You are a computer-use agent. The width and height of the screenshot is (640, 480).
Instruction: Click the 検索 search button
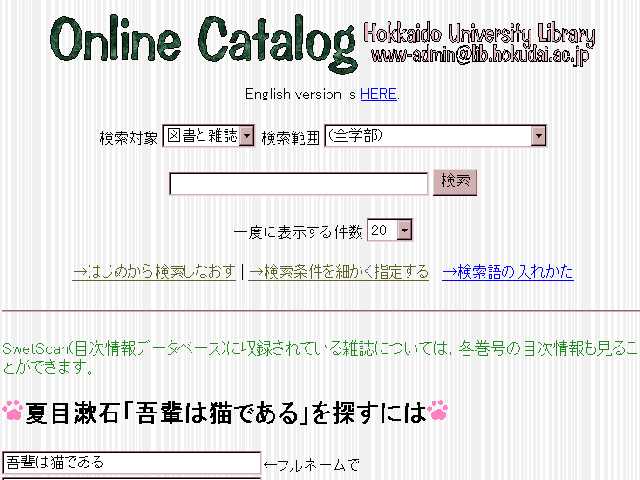455,182
